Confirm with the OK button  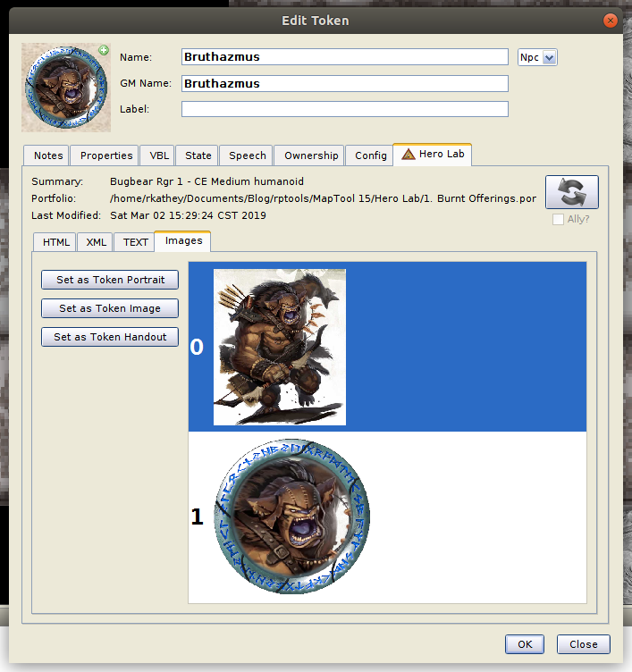coord(525,644)
